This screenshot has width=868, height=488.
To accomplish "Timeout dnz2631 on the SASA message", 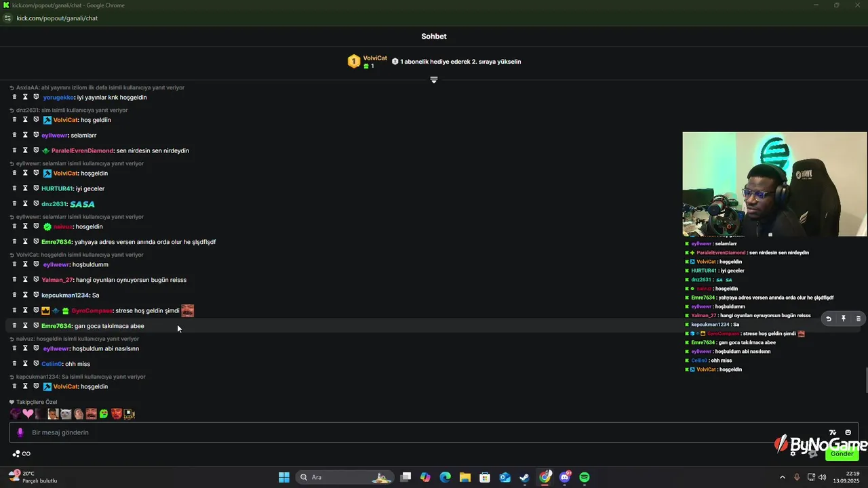I will click(25, 203).
